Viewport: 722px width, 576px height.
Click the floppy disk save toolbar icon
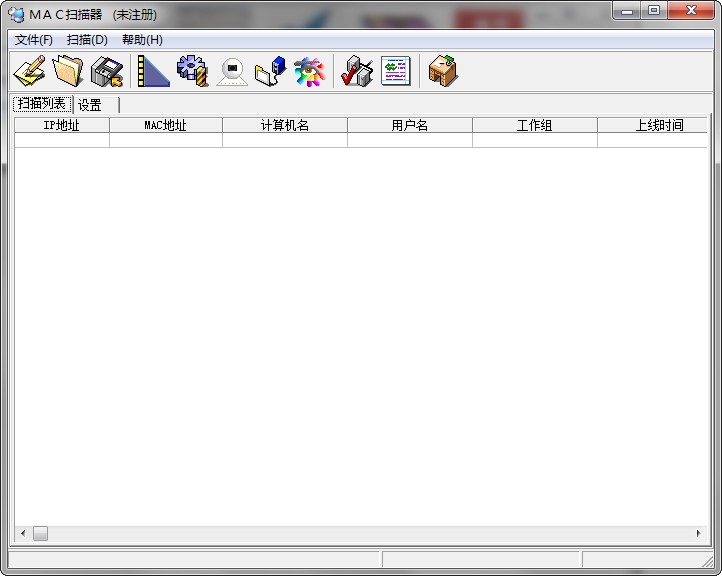point(107,71)
